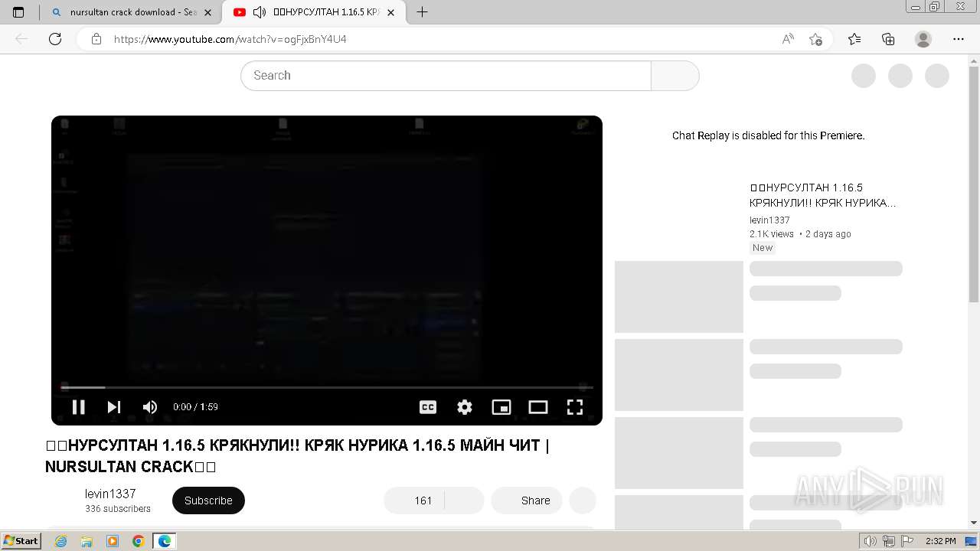Select '2.1K views' text in suggestion
Viewport: 980px width, 551px height.
pyautogui.click(x=772, y=234)
